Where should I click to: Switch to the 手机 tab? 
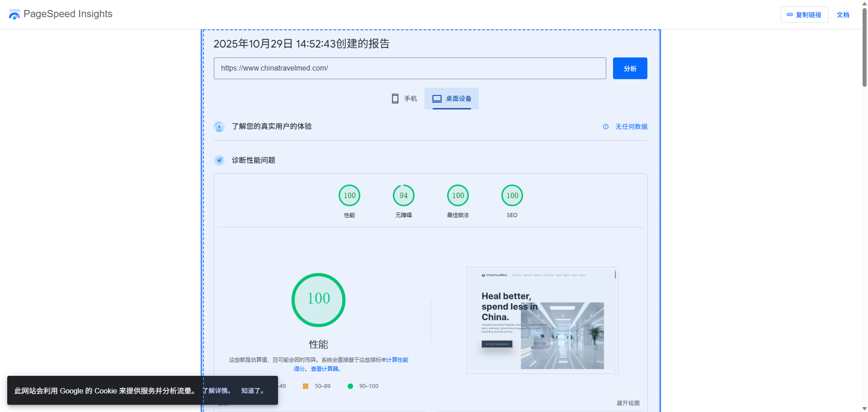pyautogui.click(x=404, y=99)
